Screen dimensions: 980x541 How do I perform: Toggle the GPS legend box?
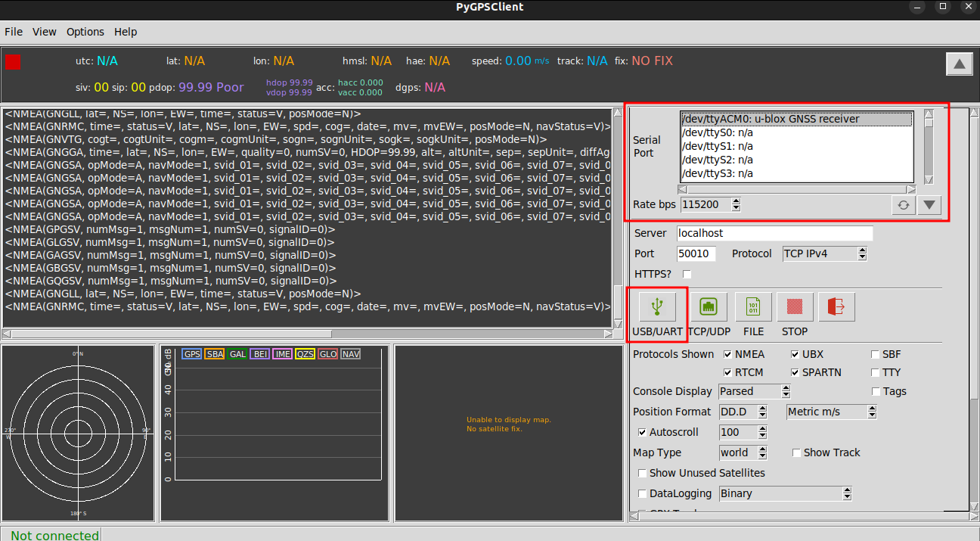point(191,354)
